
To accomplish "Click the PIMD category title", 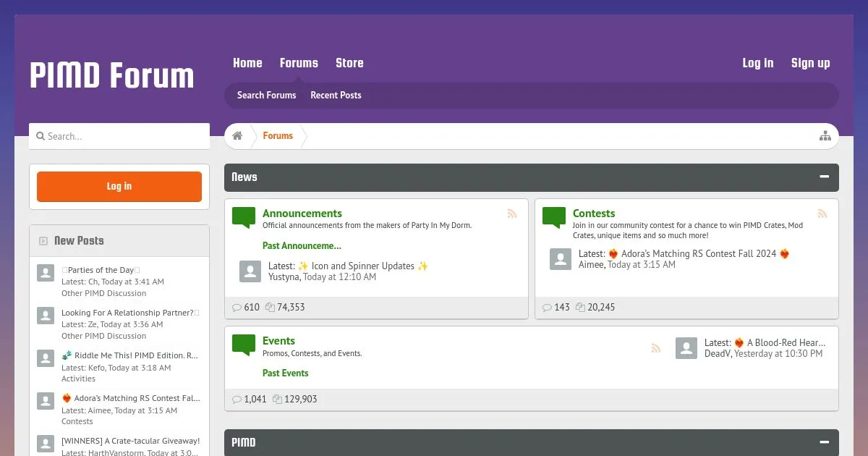I will pyautogui.click(x=244, y=442).
